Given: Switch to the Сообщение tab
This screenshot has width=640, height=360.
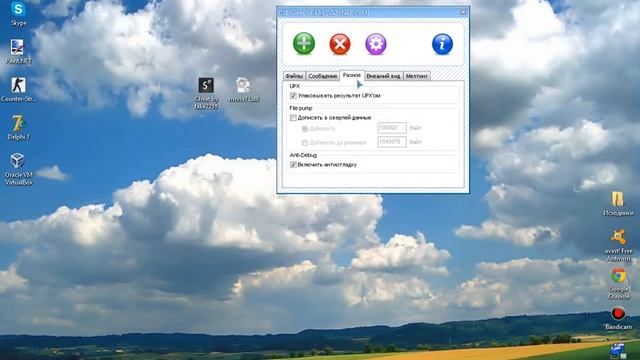Looking at the screenshot, I should point(322,76).
